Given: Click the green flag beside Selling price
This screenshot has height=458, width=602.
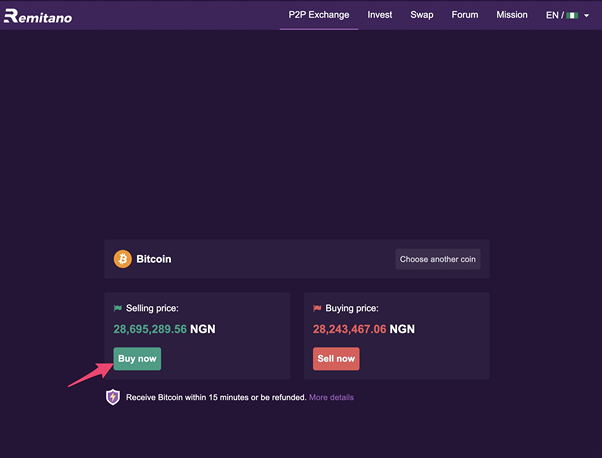Looking at the screenshot, I should [117, 308].
